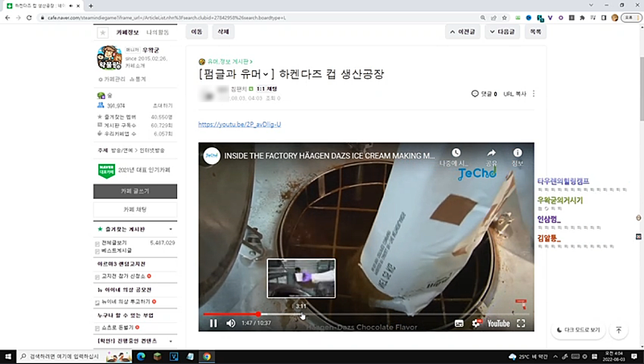The width and height of the screenshot is (644, 364).
Task: Open the youtu.be video link
Action: click(x=239, y=124)
